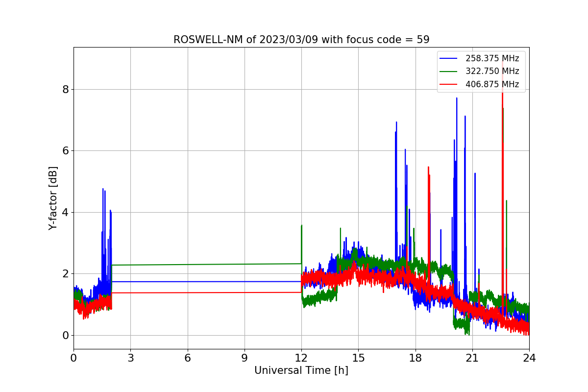Click the plot title ROSWELL-NM of 2023/03/09
The height and width of the screenshot is (392, 588).
tap(301, 40)
